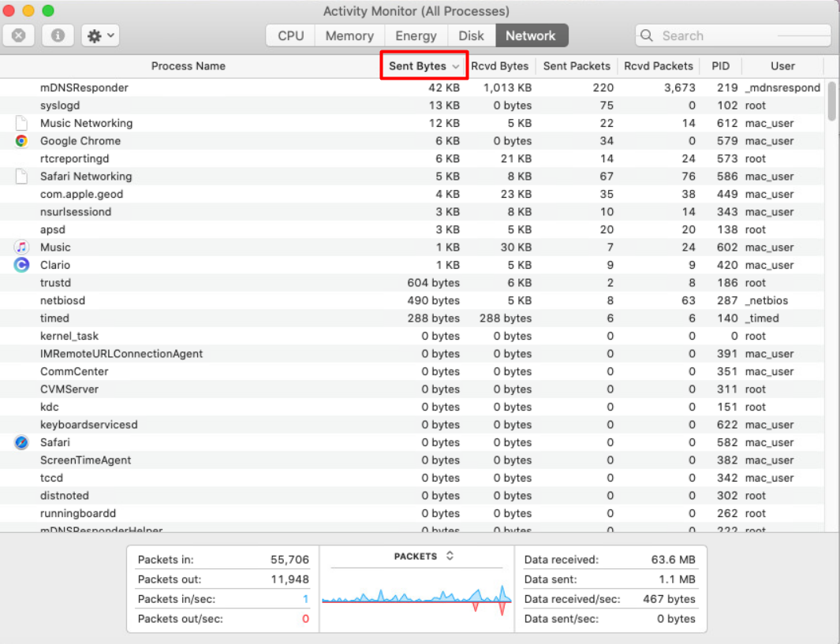Click the _netbios user cell
The image size is (840, 644).
click(767, 300)
